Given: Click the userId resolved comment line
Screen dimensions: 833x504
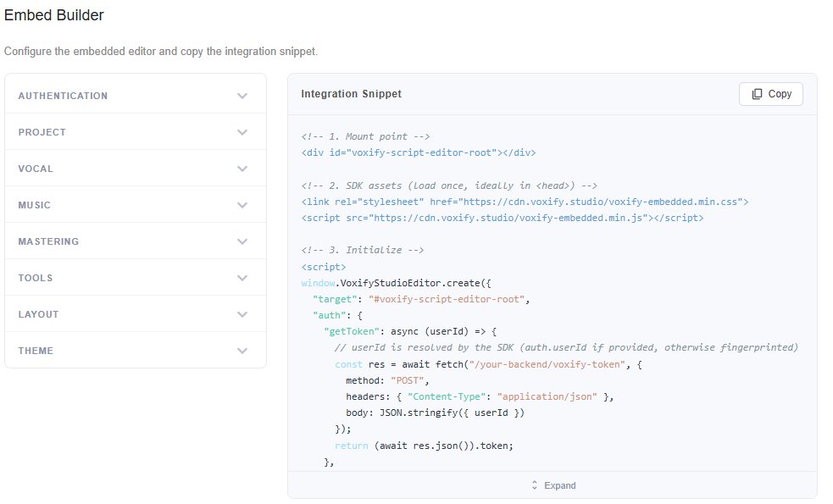Looking at the screenshot, I should pyautogui.click(x=566, y=347).
